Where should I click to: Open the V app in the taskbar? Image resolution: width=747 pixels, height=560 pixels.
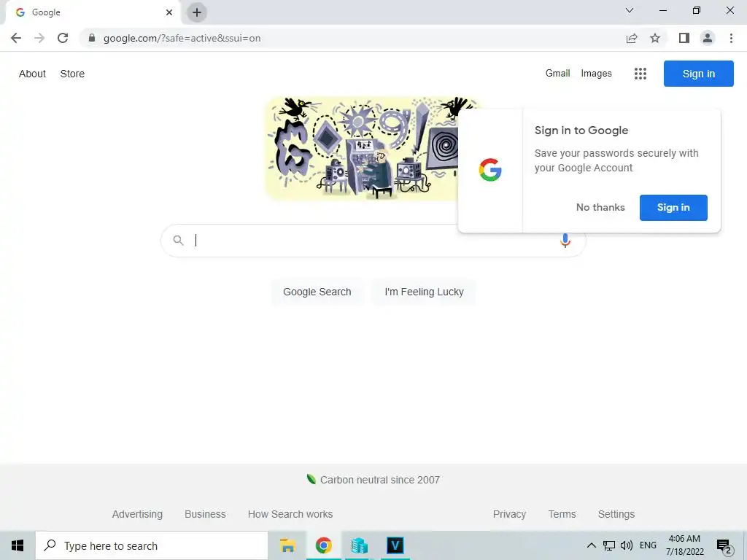[395, 545]
